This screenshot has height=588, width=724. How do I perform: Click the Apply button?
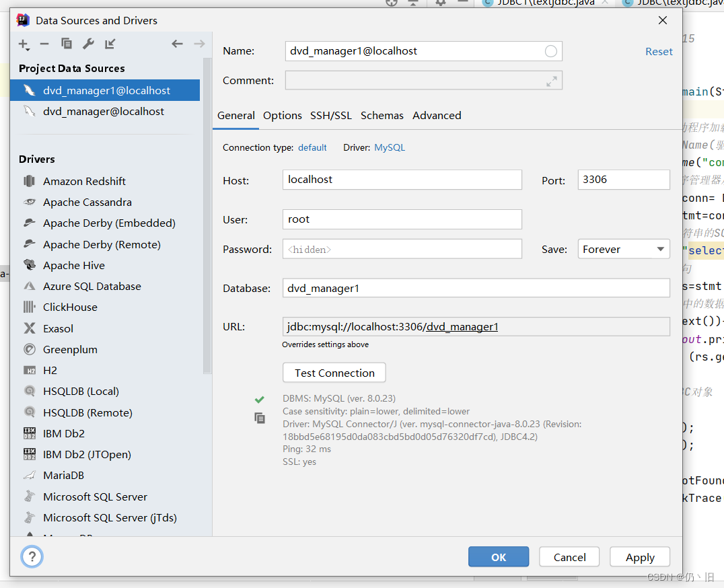click(640, 557)
